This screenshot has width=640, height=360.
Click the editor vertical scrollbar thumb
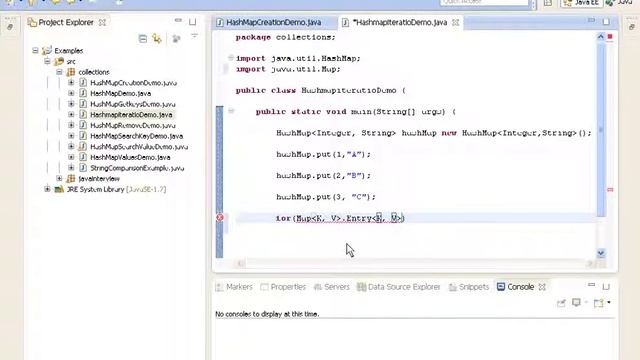click(x=600, y=129)
